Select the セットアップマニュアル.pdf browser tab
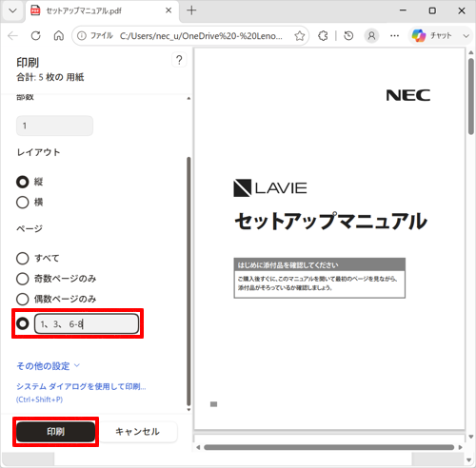This screenshot has height=468, width=476. click(x=102, y=10)
